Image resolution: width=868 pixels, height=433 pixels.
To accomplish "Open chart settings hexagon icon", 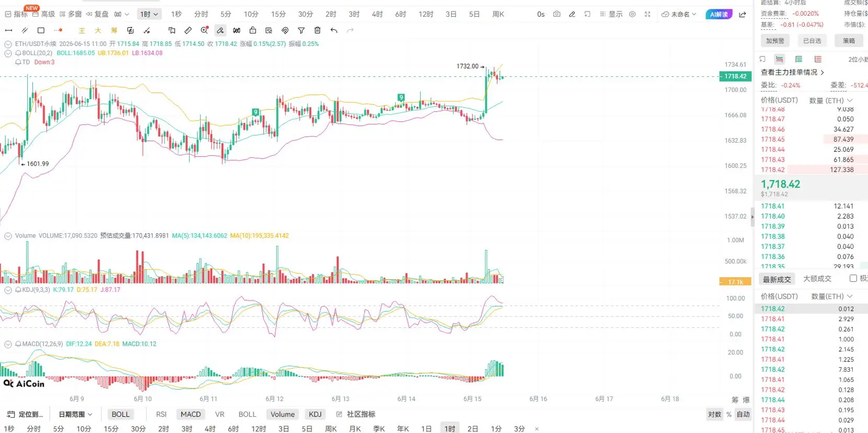I will 632,14.
